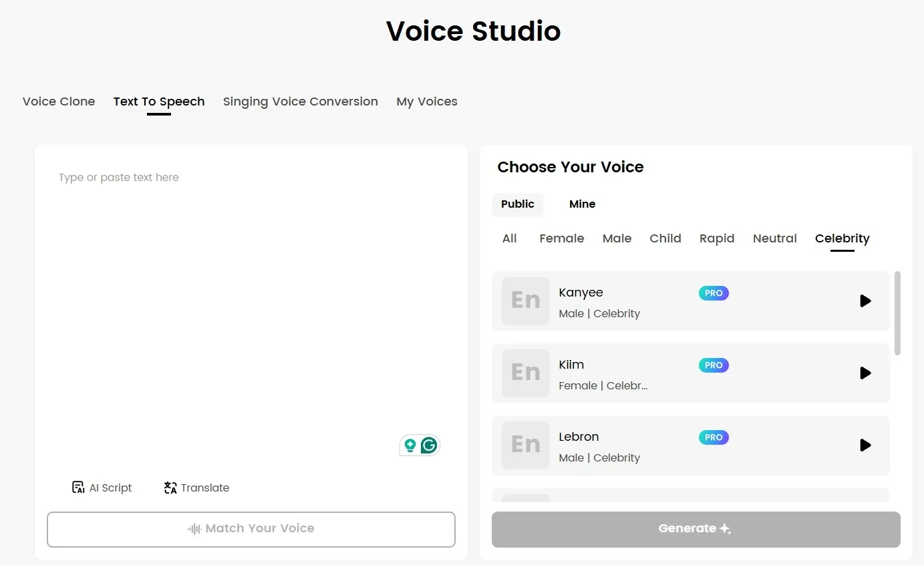Click the Voice Studio title
The image size is (924, 565).
(474, 31)
